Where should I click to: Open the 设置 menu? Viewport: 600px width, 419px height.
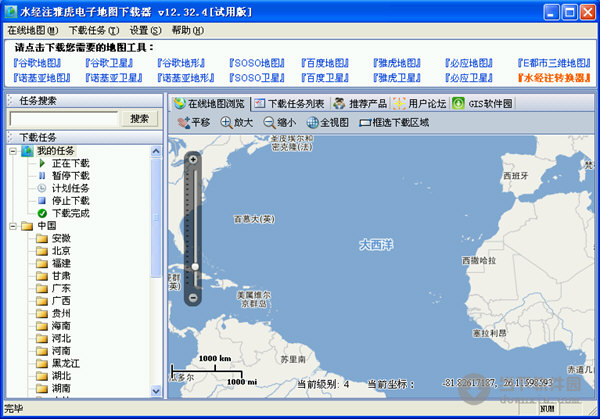tap(145, 30)
